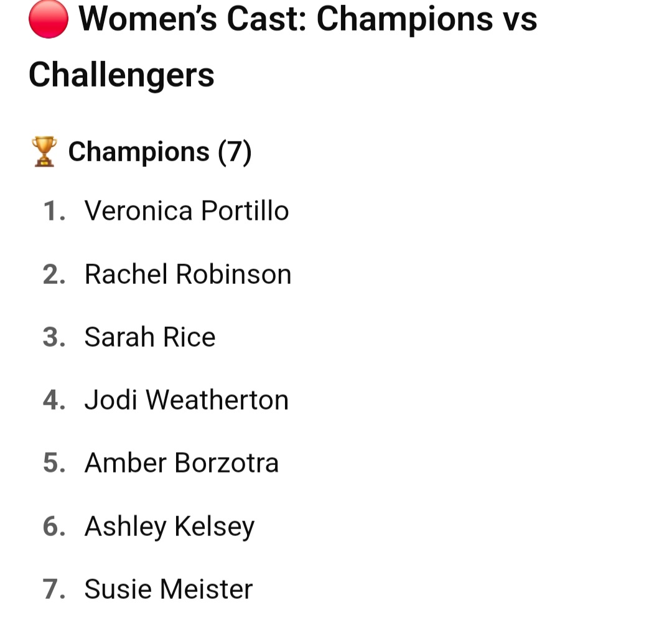This screenshot has height=625, width=672.
Task: Click list number 3 before Sarah
Action: (x=54, y=337)
